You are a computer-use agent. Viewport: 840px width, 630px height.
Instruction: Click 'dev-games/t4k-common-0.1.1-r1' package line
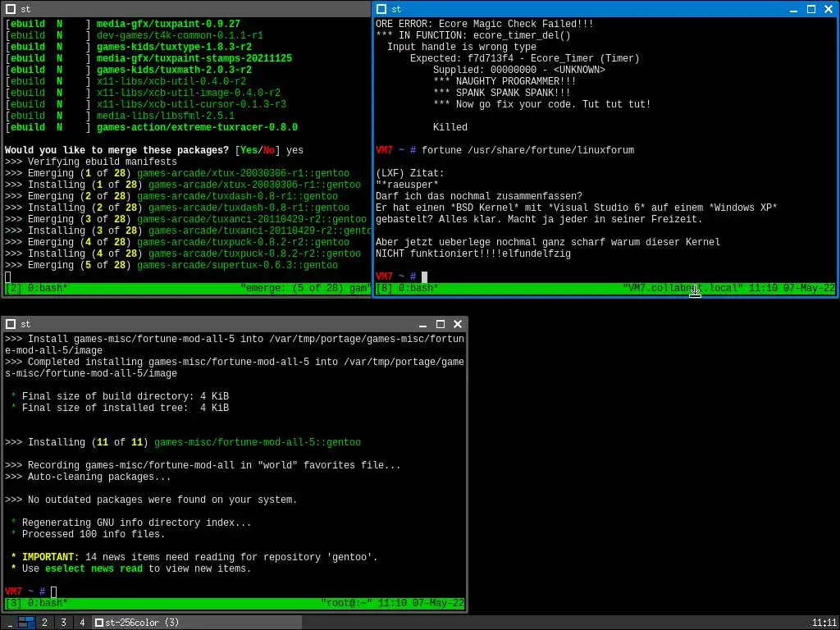[180, 35]
